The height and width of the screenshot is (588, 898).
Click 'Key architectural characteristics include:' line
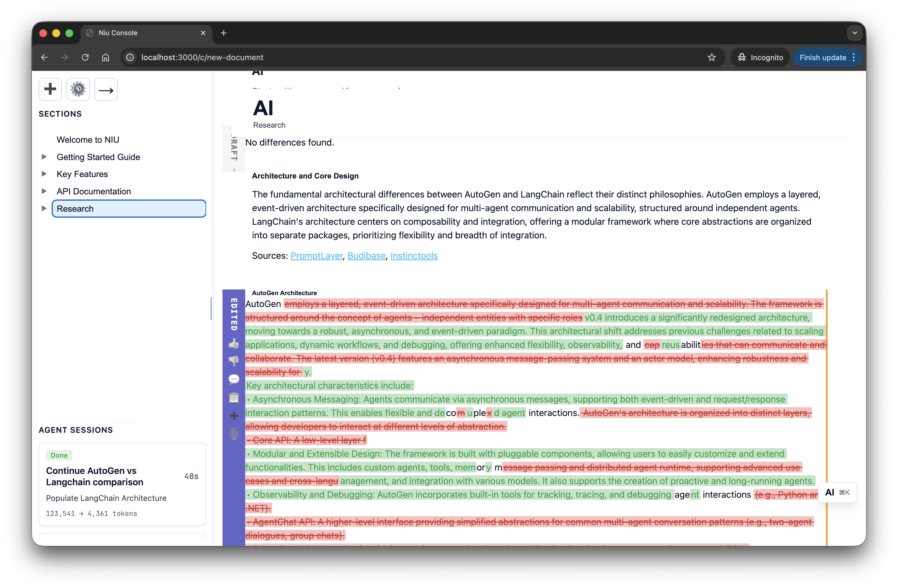(330, 385)
